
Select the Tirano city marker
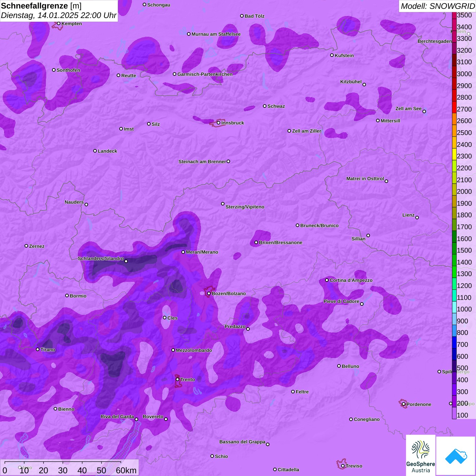click(38, 349)
